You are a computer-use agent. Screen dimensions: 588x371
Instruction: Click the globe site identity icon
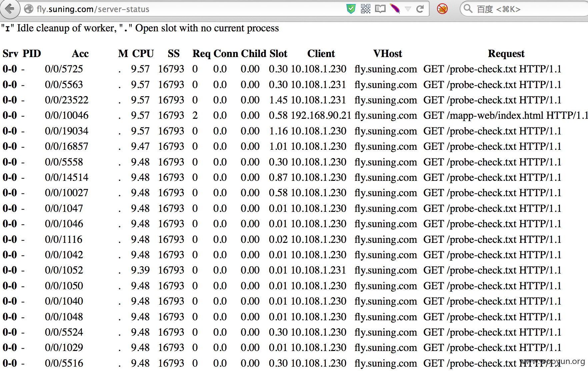coord(29,9)
